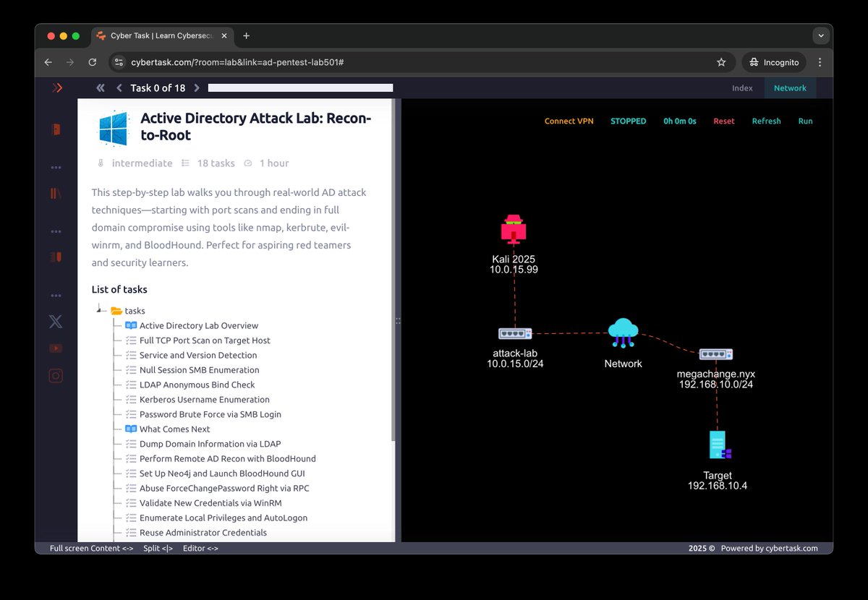868x600 pixels.
Task: Switch to Split layout
Action: 158,549
